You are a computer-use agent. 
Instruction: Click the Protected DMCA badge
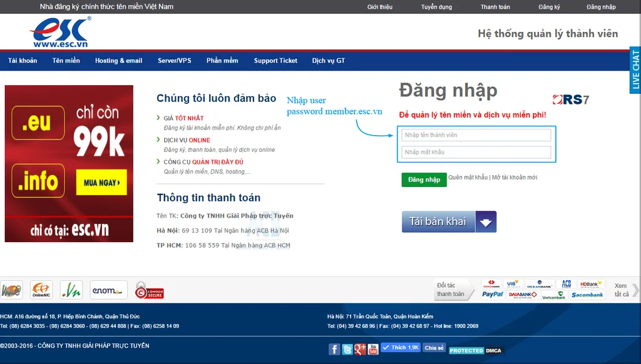click(476, 350)
